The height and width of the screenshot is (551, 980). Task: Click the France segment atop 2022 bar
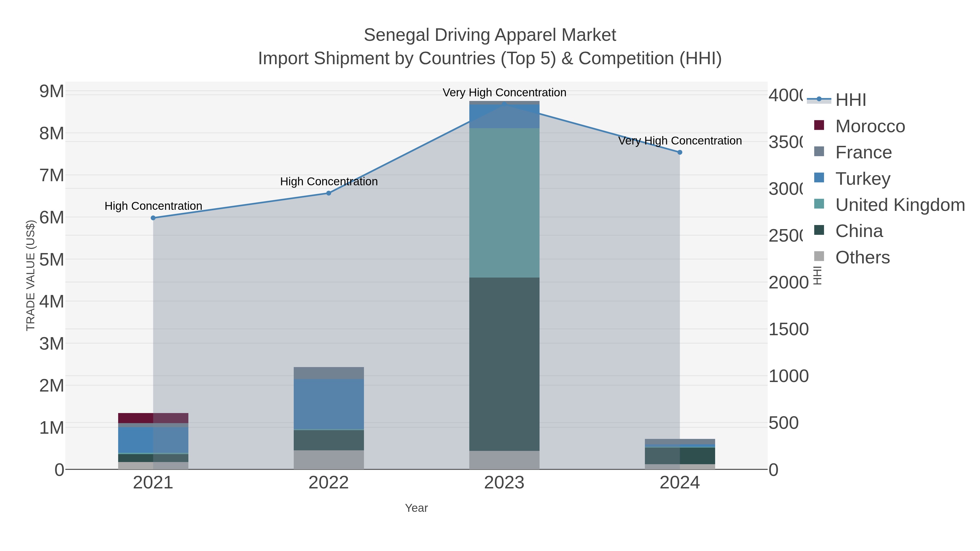329,373
